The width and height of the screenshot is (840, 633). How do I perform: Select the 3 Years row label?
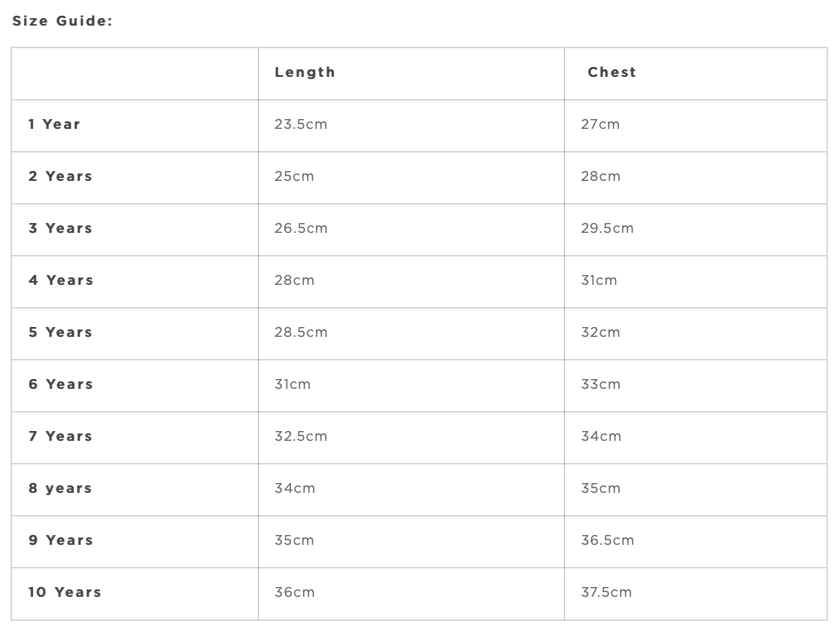click(x=60, y=228)
